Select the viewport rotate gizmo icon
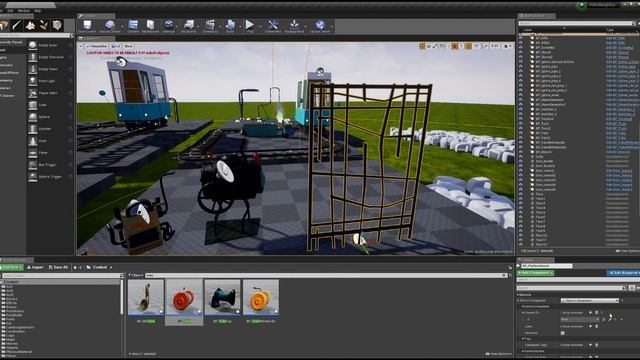The image size is (640, 360). tap(429, 47)
